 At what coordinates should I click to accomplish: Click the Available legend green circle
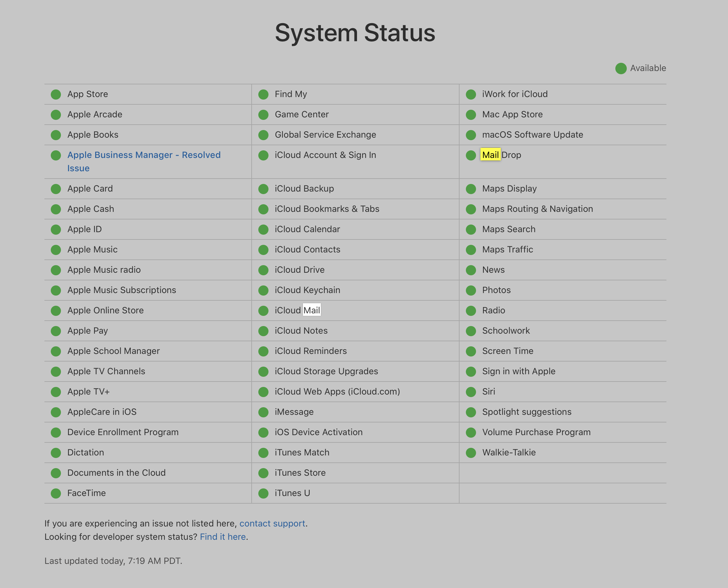[620, 69]
